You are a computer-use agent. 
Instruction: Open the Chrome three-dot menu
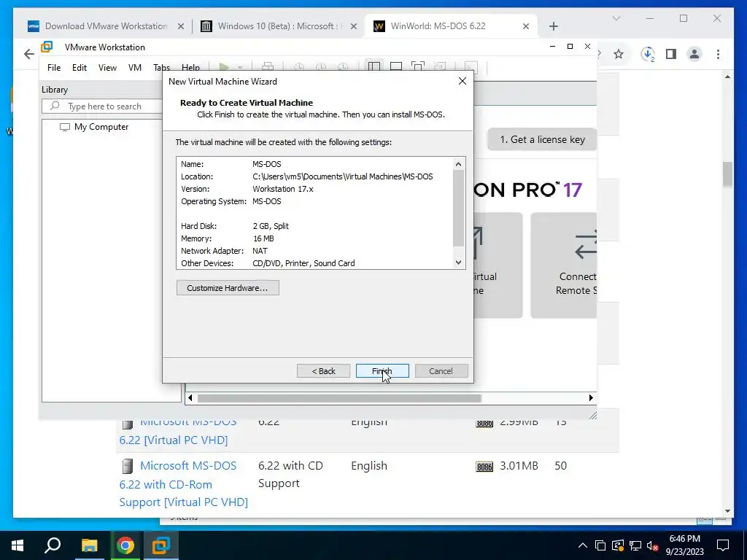coord(718,54)
